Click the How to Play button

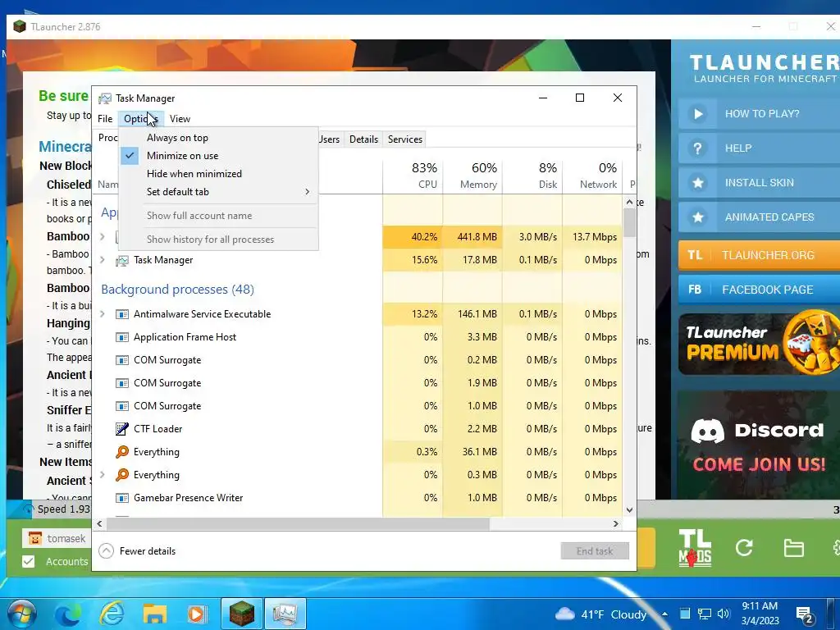759,113
